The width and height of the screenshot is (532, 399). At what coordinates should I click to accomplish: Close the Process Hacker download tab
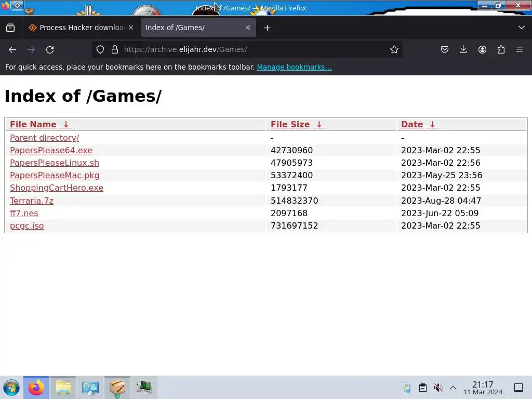(131, 28)
